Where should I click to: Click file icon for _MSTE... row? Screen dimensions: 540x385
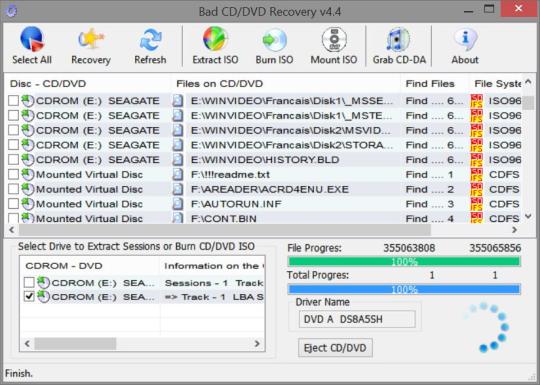pos(178,115)
